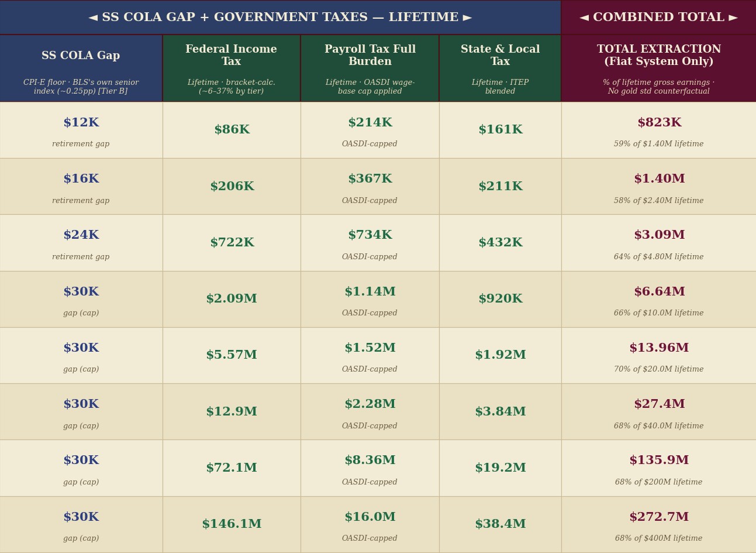Select the State & Local Tax header

pos(500,68)
